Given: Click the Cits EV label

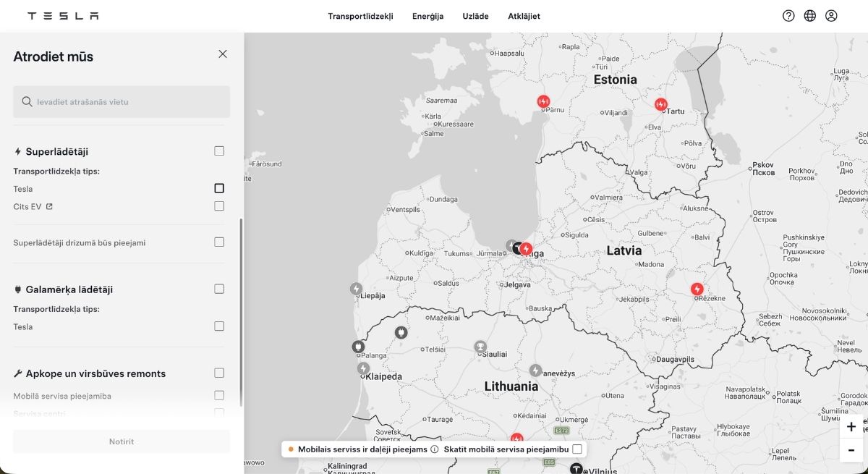Looking at the screenshot, I should pyautogui.click(x=27, y=207).
